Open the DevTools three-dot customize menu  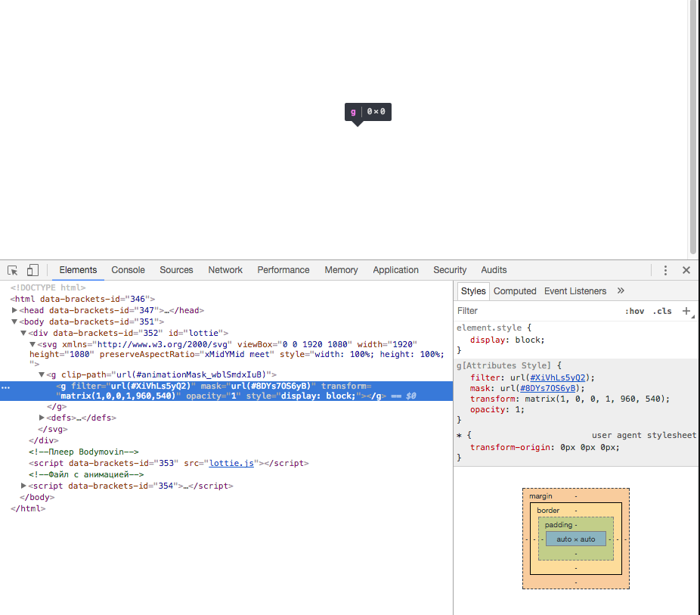pyautogui.click(x=665, y=269)
